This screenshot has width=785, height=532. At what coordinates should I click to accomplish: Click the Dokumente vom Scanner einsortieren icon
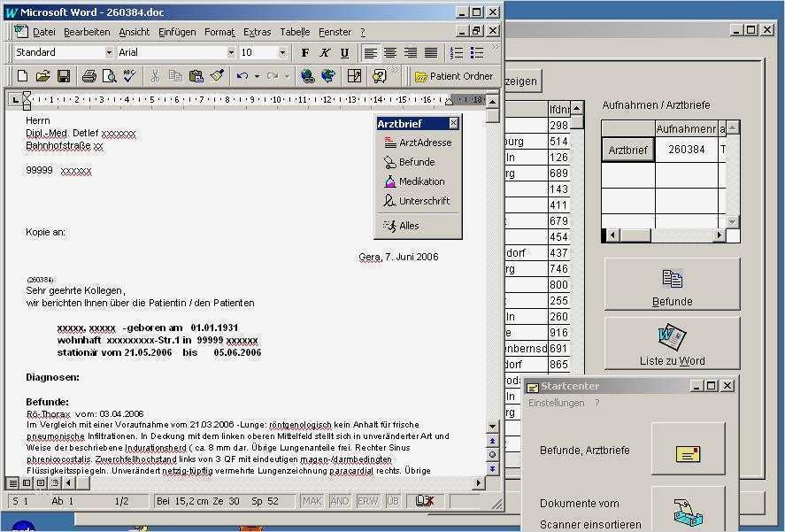688,510
